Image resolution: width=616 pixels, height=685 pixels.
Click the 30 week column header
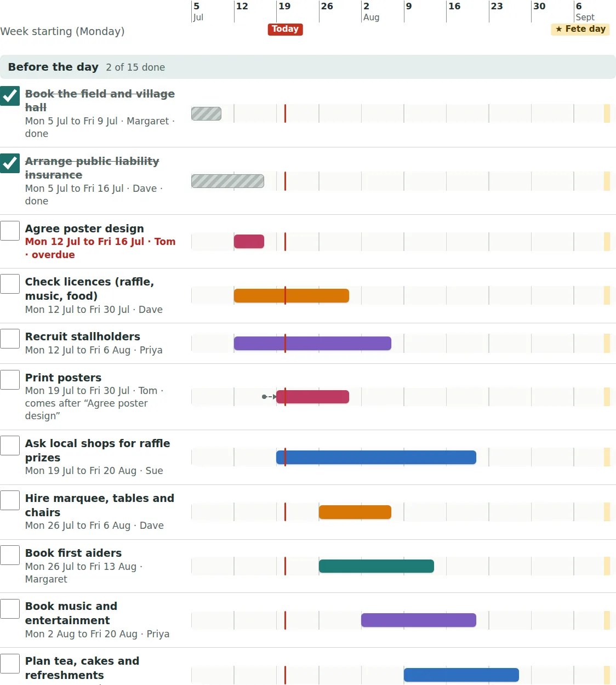539,7
